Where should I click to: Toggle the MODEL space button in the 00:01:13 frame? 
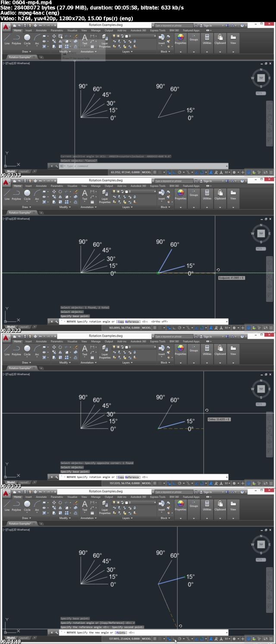[x=147, y=172]
